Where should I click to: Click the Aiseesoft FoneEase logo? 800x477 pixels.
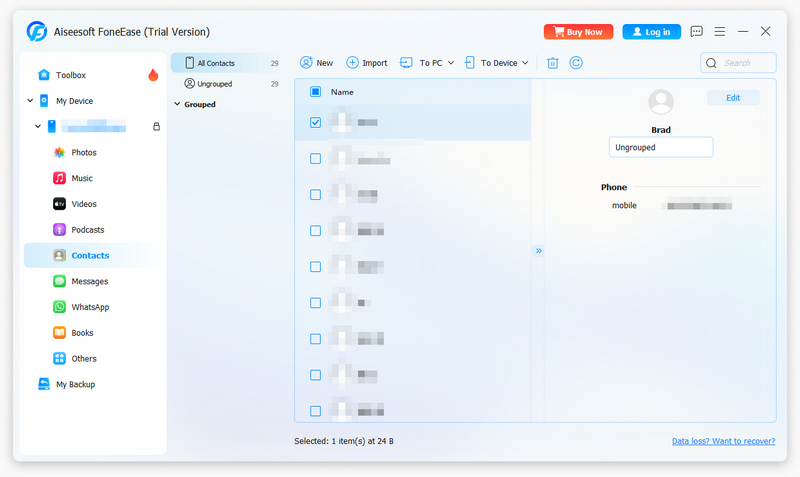pos(37,31)
